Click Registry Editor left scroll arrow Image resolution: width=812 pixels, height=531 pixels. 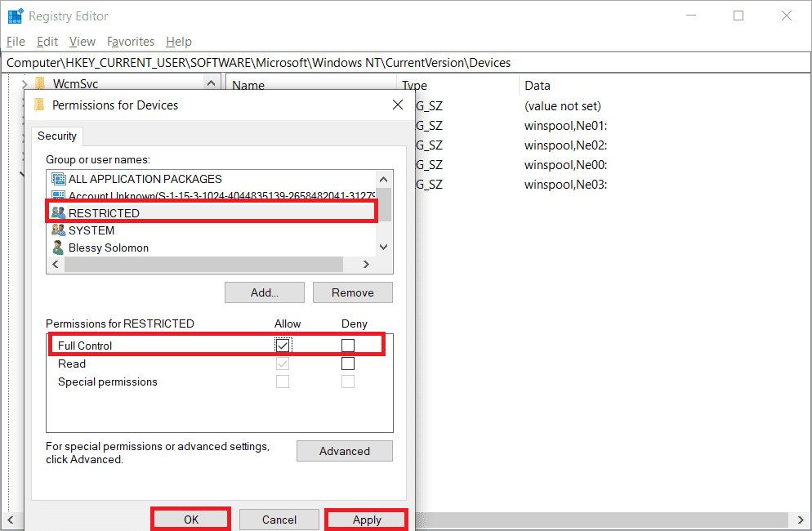coord(11,520)
